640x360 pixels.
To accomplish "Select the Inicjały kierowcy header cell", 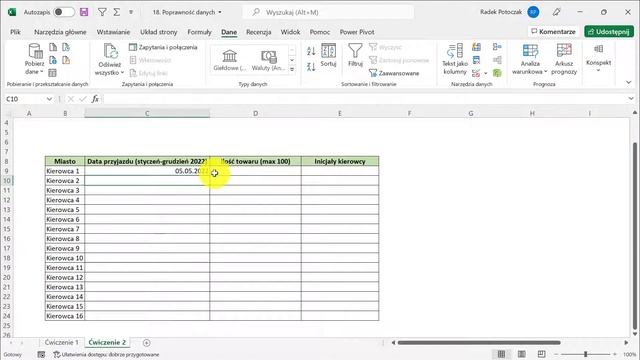I will [340, 162].
